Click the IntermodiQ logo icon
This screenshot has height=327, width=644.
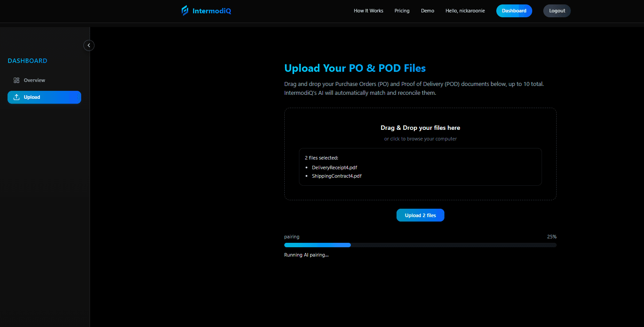[184, 10]
